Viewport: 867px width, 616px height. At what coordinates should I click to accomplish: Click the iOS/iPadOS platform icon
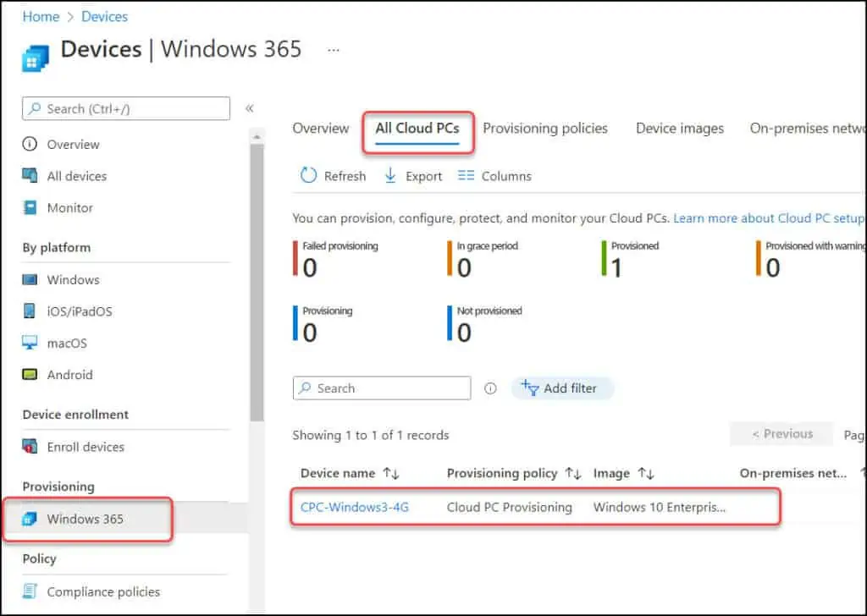30,311
